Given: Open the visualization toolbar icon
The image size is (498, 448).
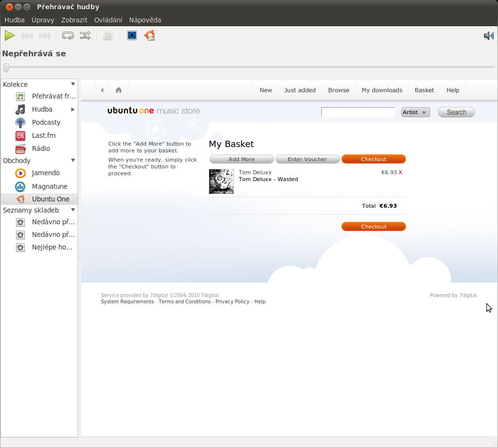Looking at the screenshot, I should coord(132,35).
